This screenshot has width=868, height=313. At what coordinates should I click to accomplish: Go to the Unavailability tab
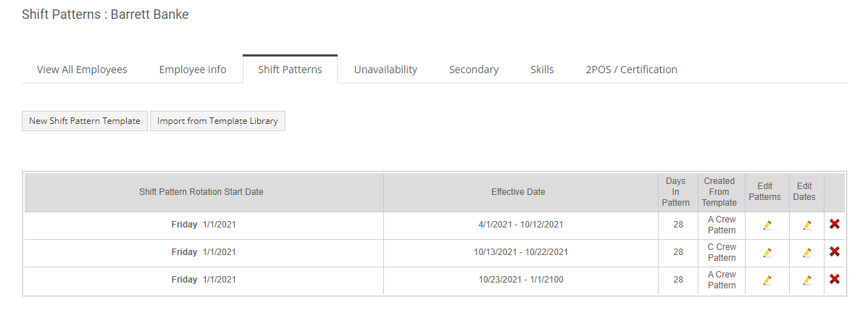[386, 70]
